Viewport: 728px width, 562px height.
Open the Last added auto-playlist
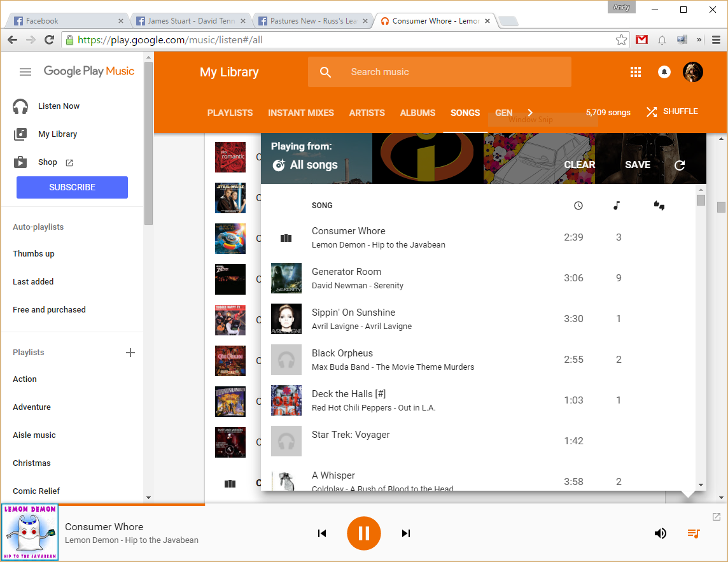click(x=33, y=281)
